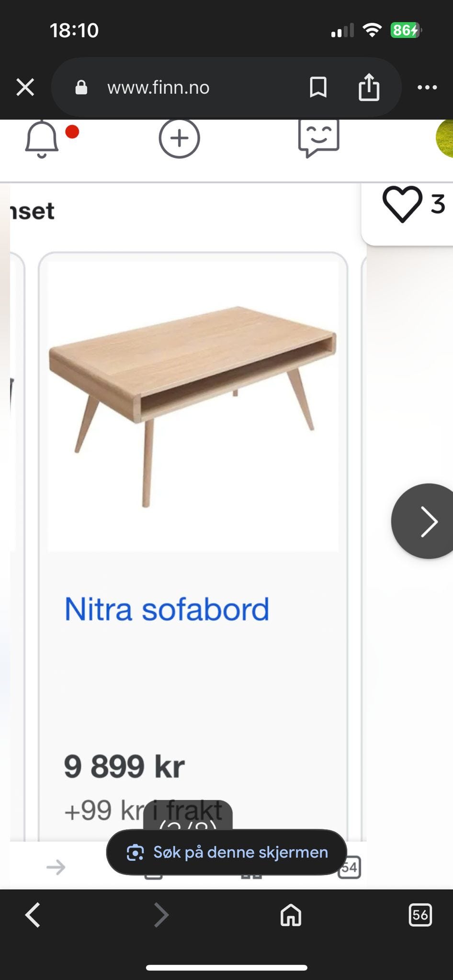The height and width of the screenshot is (980, 453).
Task: Toggle the heart favorite button
Action: click(402, 204)
